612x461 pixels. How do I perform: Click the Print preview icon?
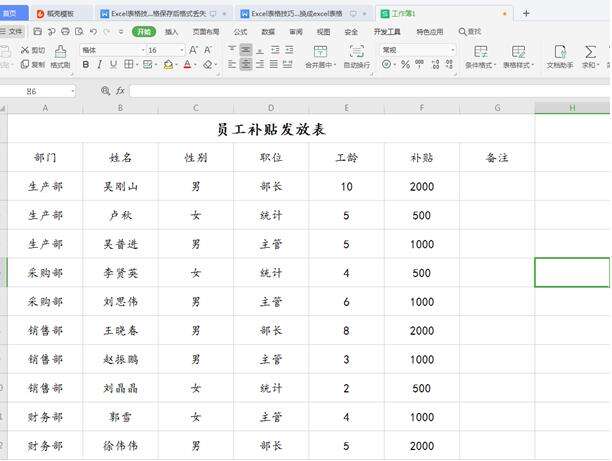(x=79, y=32)
